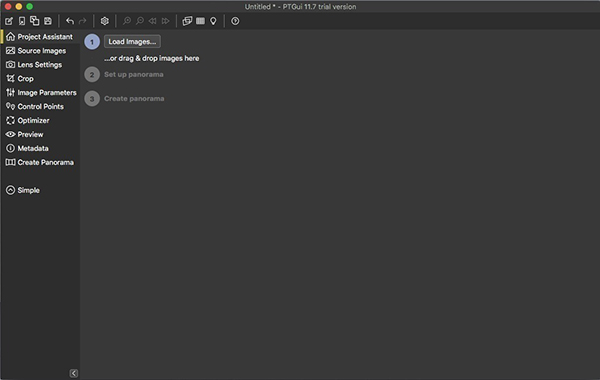Screen dimensions: 600x380
Task: Click the Save Project floppy icon
Action: 48,21
